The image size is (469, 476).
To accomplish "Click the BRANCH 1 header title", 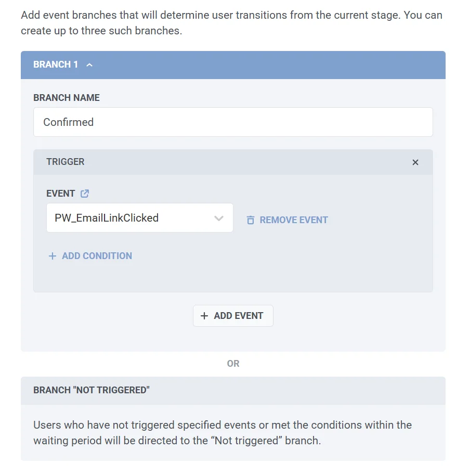I will click(56, 65).
